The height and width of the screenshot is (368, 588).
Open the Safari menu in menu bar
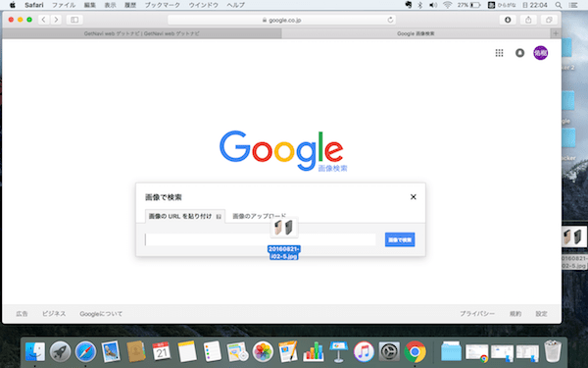(34, 5)
